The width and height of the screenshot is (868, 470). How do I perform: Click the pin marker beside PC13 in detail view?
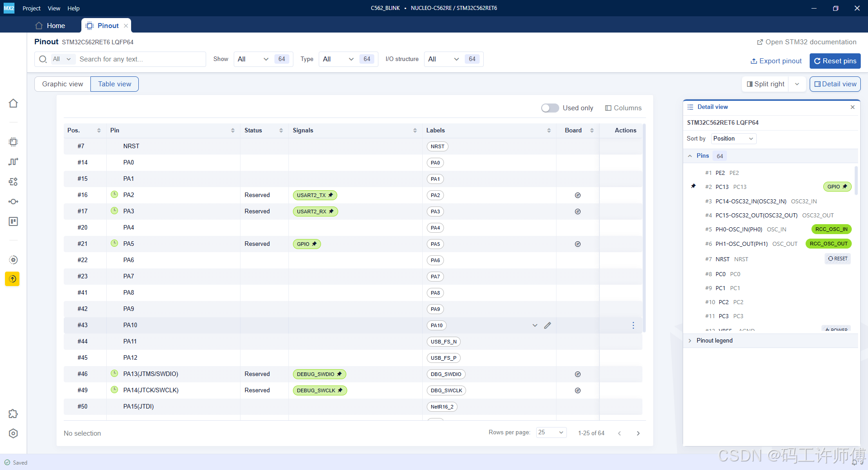(693, 186)
